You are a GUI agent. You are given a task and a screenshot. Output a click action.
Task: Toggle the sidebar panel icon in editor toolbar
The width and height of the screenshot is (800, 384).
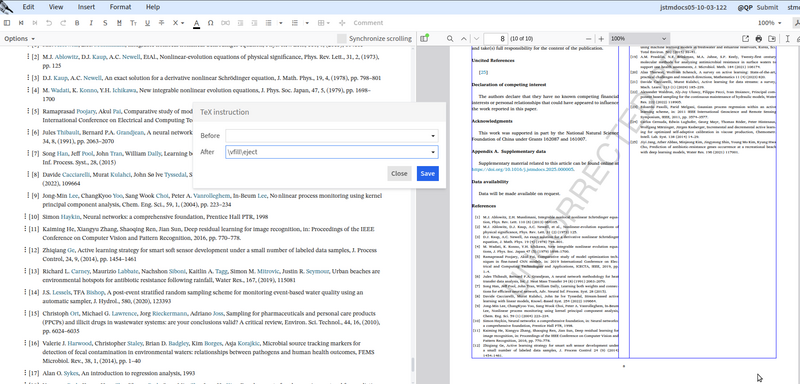[7, 23]
